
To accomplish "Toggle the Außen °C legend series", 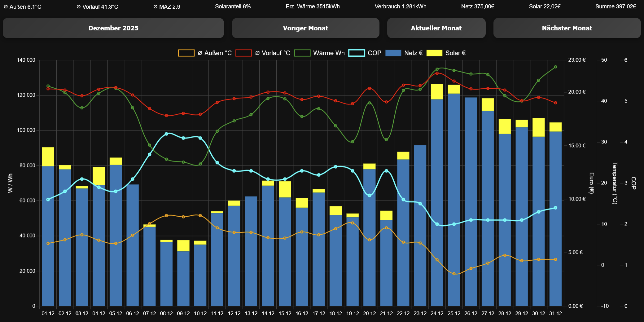I will pos(205,53).
